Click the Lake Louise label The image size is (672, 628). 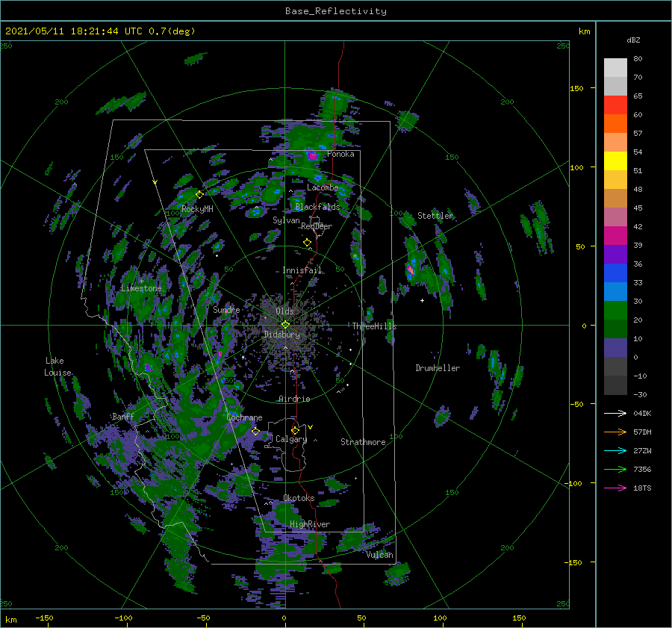(57, 367)
